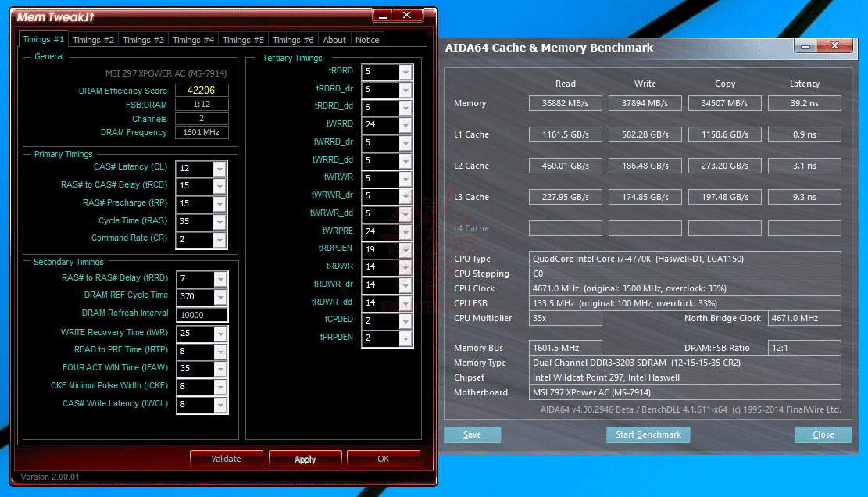Apply the memory timing changes
This screenshot has width=868, height=497.
pos(305,459)
